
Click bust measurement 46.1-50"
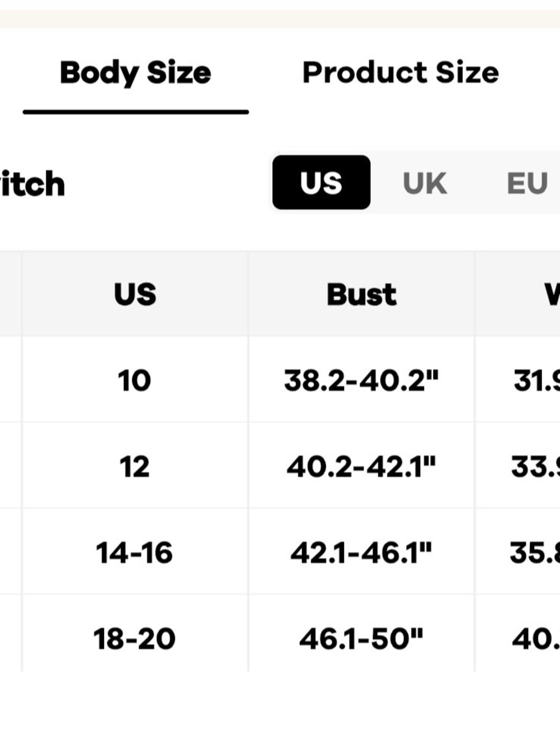(361, 638)
